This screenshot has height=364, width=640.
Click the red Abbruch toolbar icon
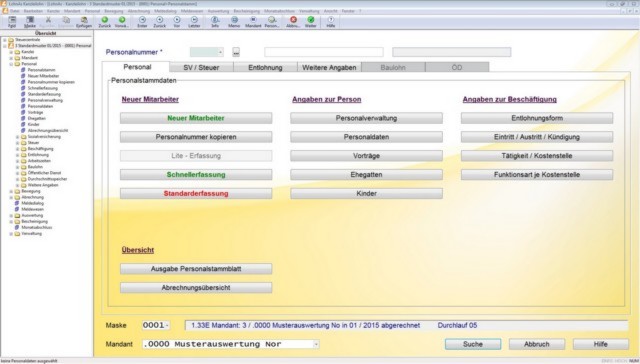293,21
